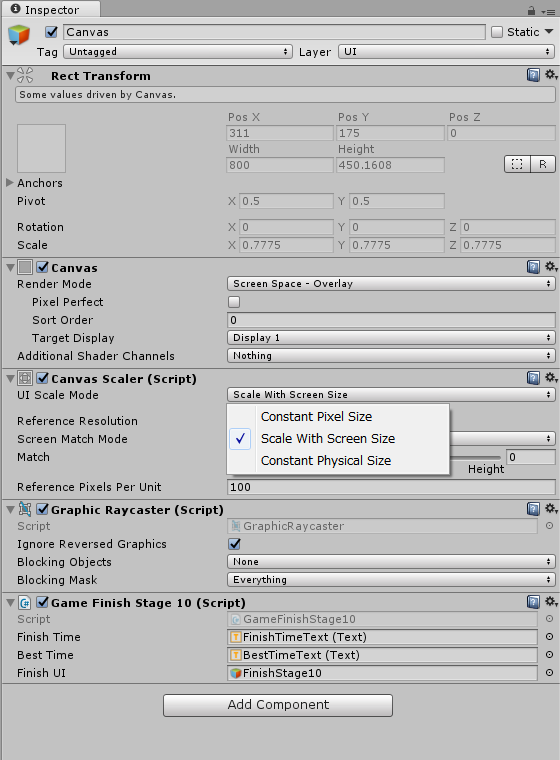Open the Additional Shader Channels dropdown

tap(391, 355)
